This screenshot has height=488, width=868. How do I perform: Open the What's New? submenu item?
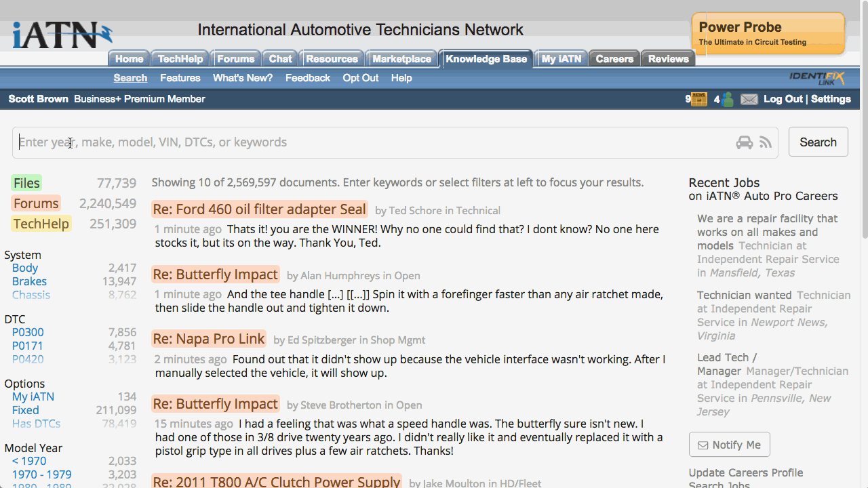[x=242, y=78]
